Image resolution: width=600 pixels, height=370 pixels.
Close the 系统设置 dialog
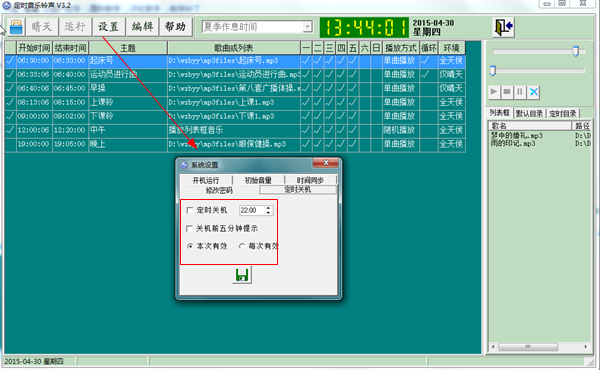pos(326,163)
